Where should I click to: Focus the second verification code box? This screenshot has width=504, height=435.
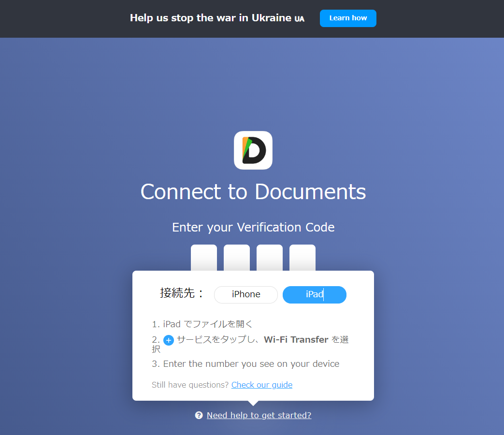pos(237,258)
